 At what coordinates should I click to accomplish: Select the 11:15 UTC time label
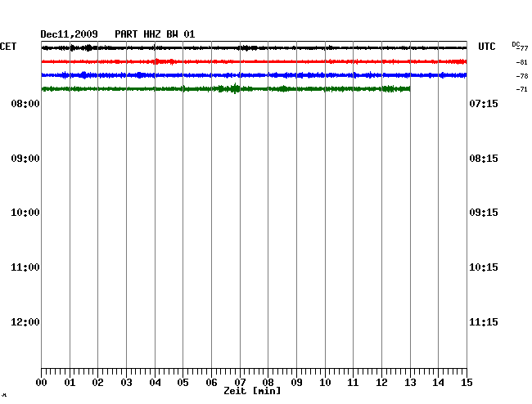484,322
